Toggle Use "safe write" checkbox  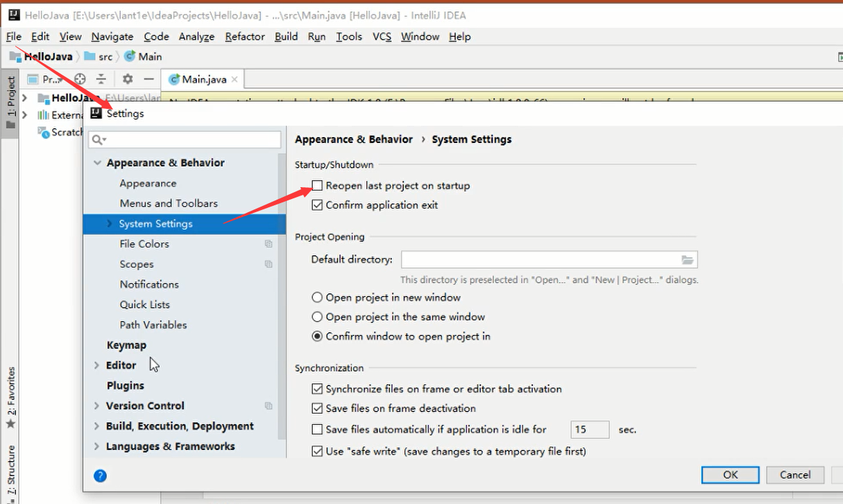point(317,451)
